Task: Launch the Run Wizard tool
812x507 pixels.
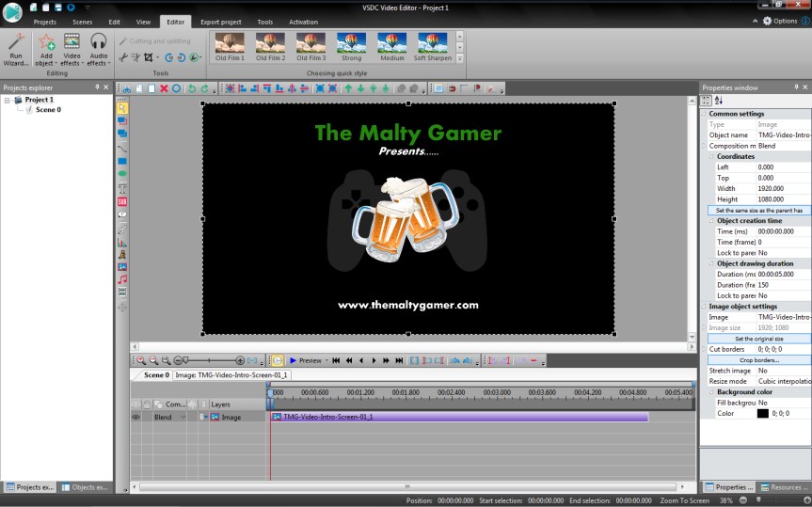Action: (16, 49)
